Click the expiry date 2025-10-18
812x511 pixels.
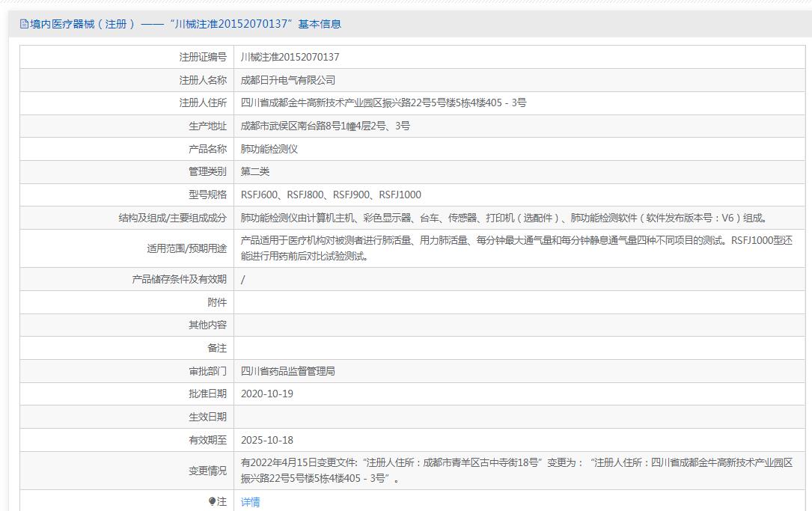[x=267, y=440]
